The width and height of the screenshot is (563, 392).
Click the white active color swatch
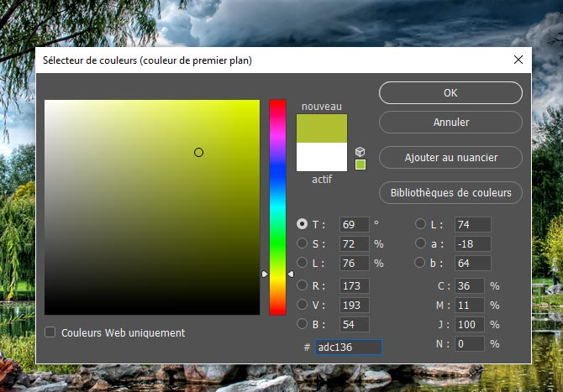pos(322,157)
